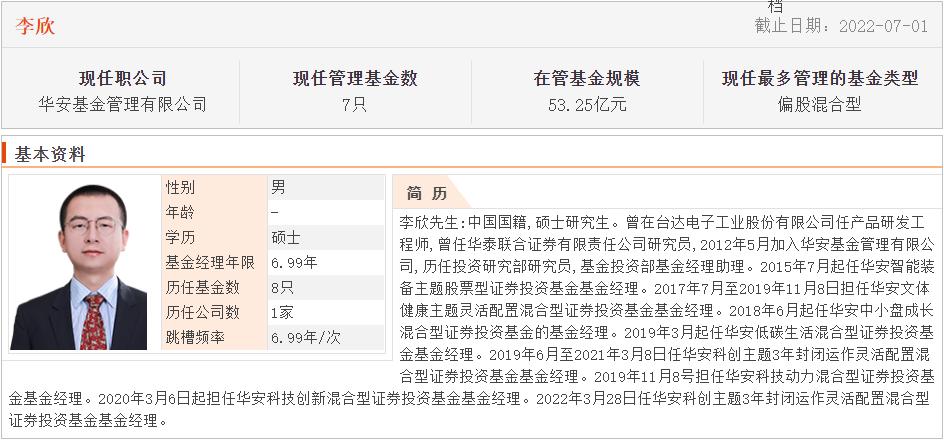Click the 历任公司数 row label
This screenshot has height=440, width=944.
tap(202, 312)
